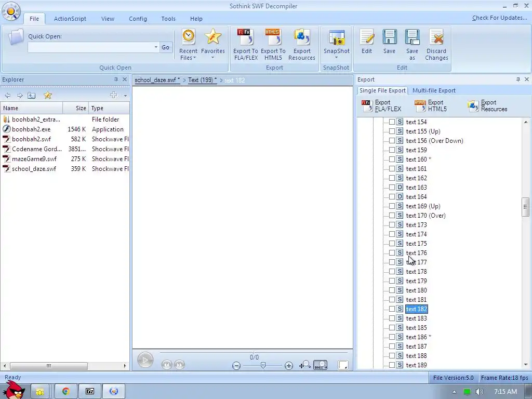Image resolution: width=532 pixels, height=399 pixels.
Task: Check the box for text 155 (Up)
Action: click(x=392, y=131)
